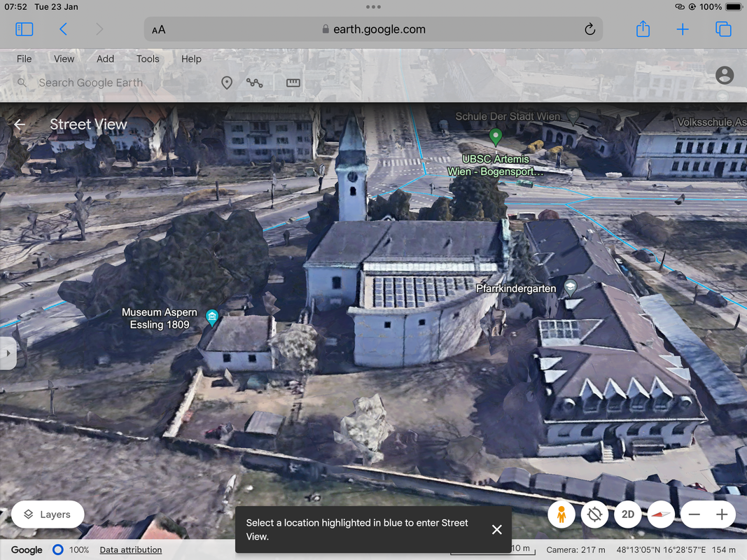This screenshot has width=747, height=560.
Task: Select the Volksschule label
Action: coord(711,122)
